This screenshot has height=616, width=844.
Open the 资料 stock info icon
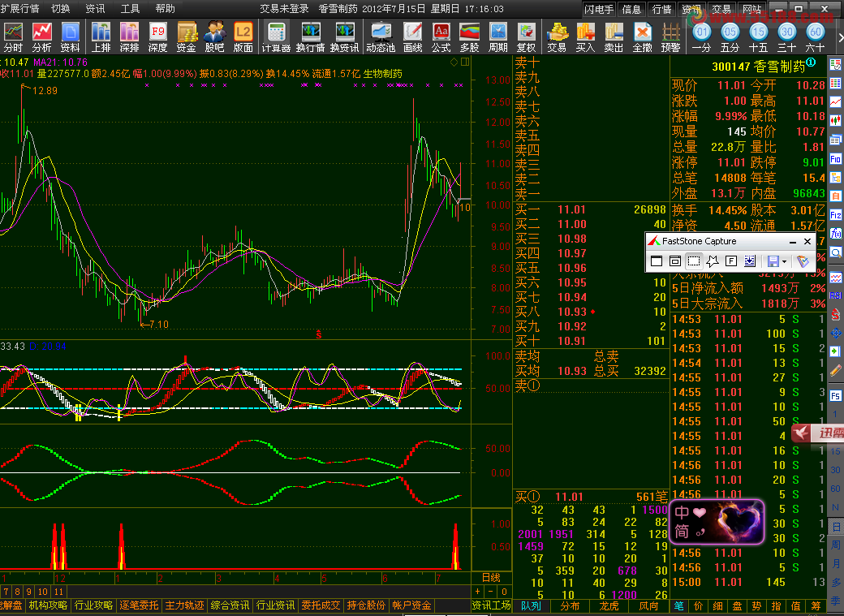(x=70, y=37)
